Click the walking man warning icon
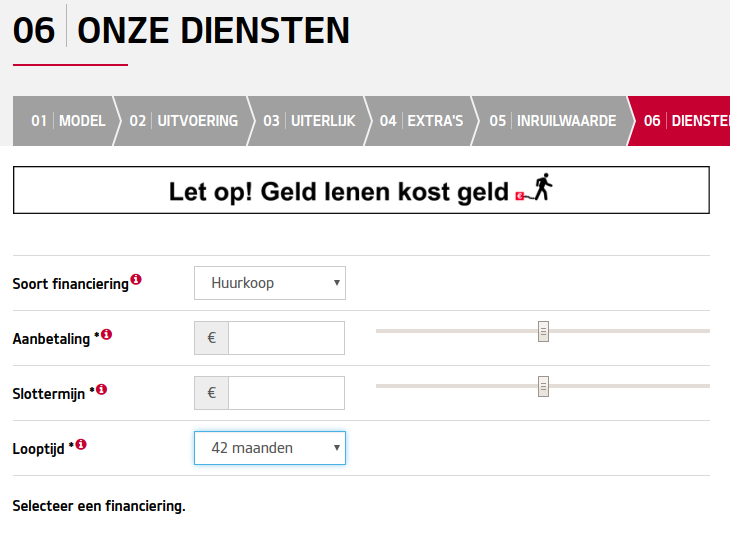This screenshot has height=535, width=730. click(x=534, y=188)
